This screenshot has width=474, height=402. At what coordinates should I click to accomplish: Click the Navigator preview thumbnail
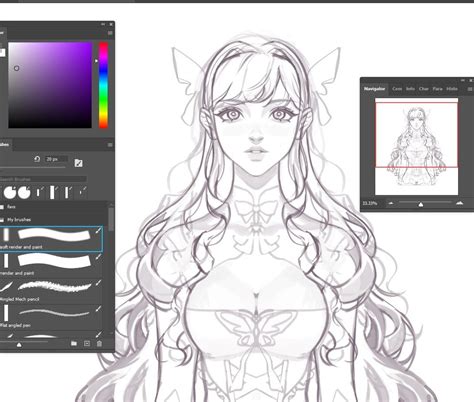417,147
